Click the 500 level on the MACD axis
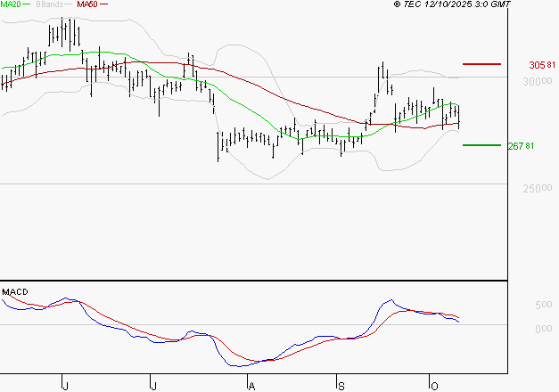This screenshot has width=559, height=392. 542,306
